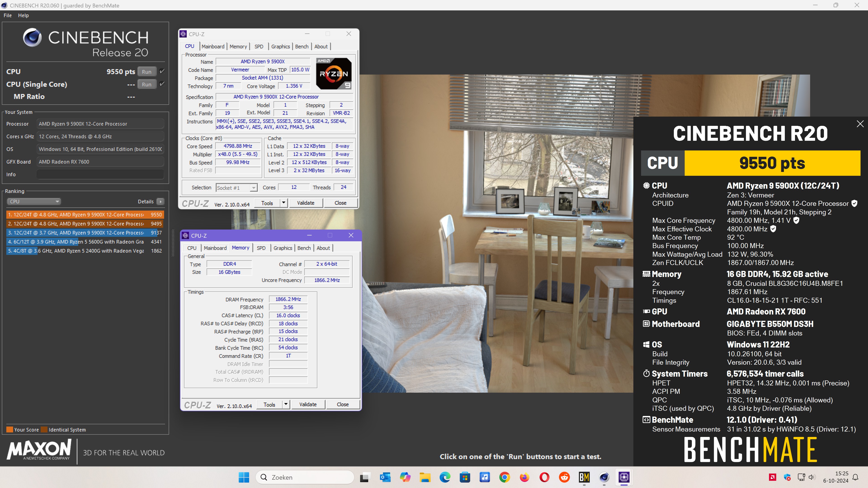The image size is (868, 488).
Task: Toggle the CPU test checkbox in Cinebench
Action: (x=162, y=71)
